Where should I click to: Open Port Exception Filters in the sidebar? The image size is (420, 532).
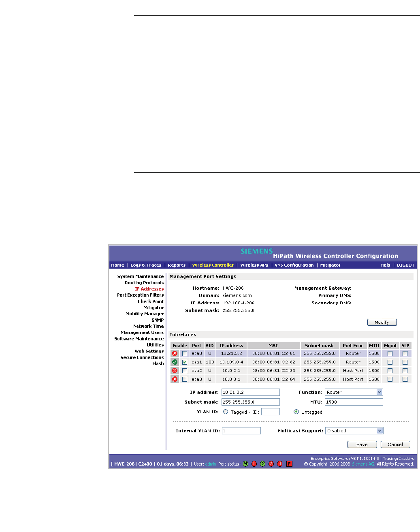tap(141, 295)
